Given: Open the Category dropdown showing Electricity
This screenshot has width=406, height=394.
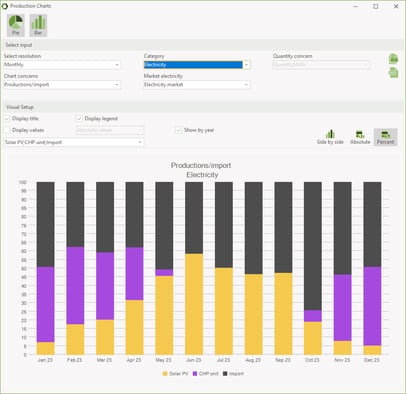Looking at the screenshot, I should 197,65.
